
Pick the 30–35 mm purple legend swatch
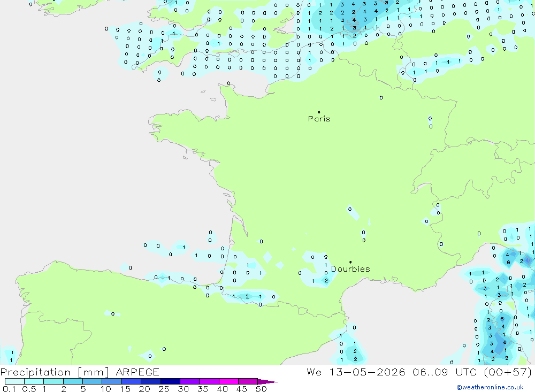[190, 381]
